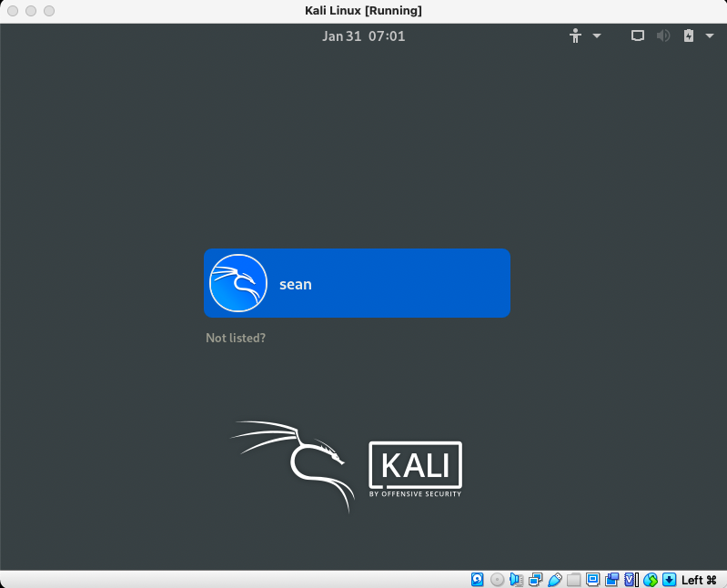Click the VirtualBox display settings icon
Viewport: 727px width, 588px height.
pos(592,579)
